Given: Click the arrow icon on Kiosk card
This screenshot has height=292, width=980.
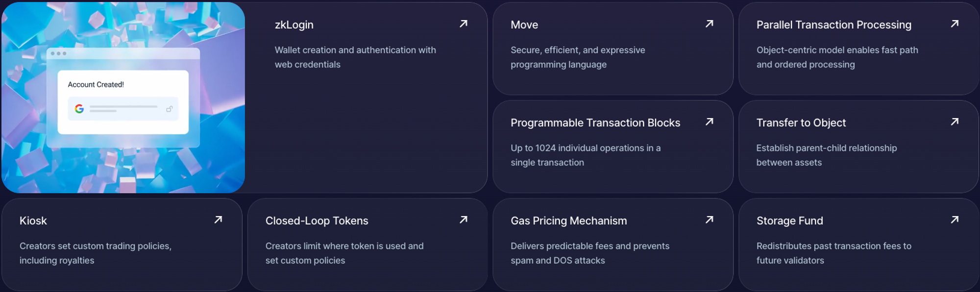Looking at the screenshot, I should click(218, 219).
